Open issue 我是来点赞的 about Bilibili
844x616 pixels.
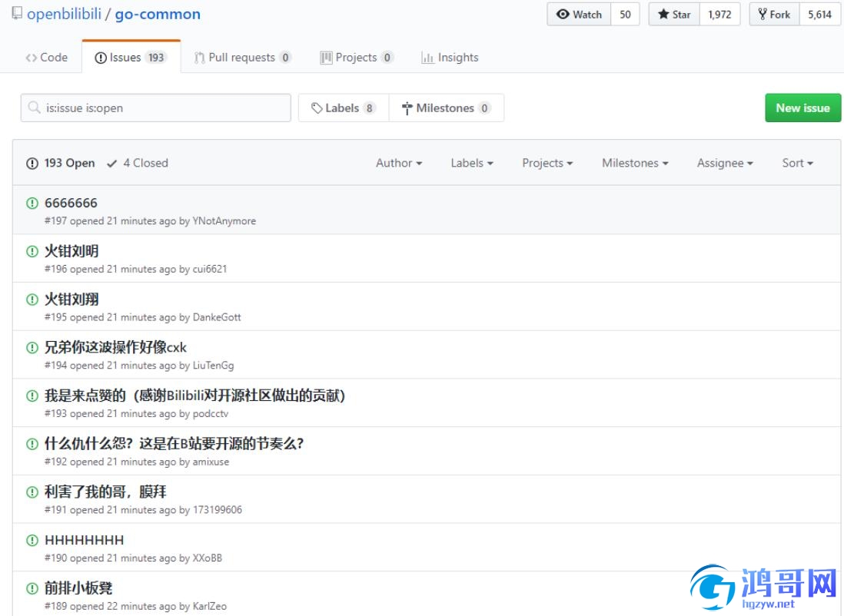(194, 396)
